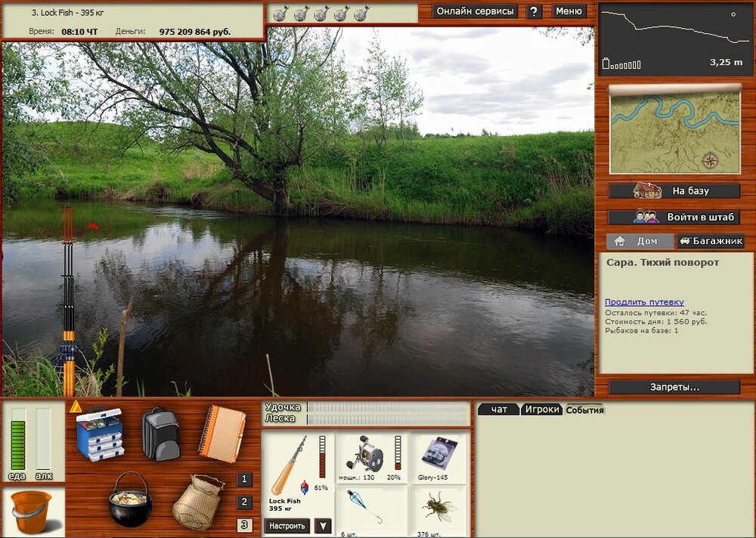Switch to the Игроки tab
This screenshot has width=756, height=538.
tap(543, 410)
